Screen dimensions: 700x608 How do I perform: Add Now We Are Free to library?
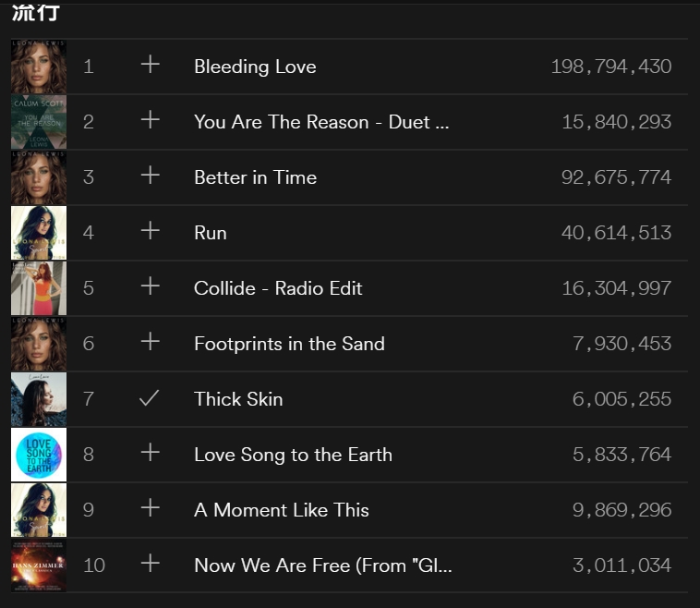(x=150, y=565)
